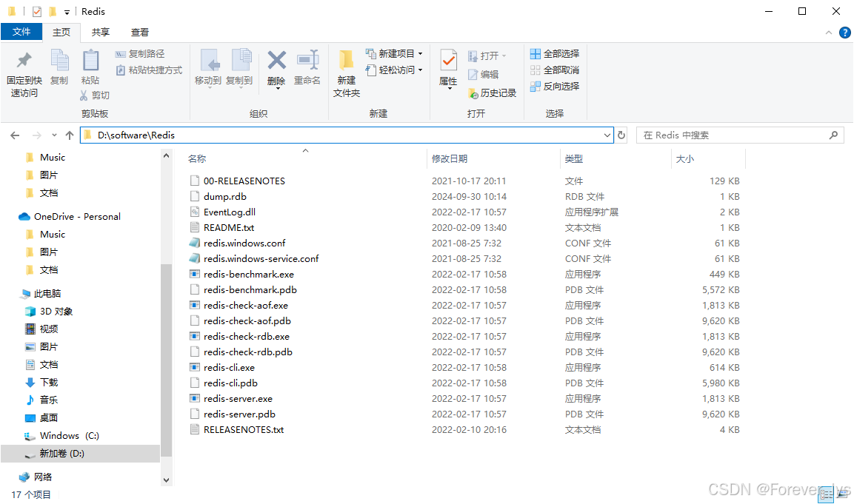Open Downloads (下载) in navigation pane
This screenshot has width=854, height=504.
pos(48,383)
